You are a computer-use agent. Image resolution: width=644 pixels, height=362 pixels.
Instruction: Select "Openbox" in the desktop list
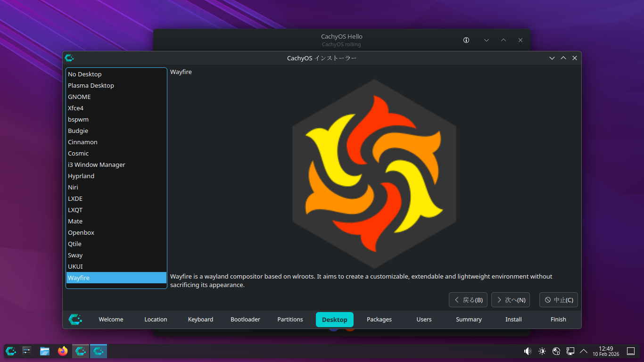[116, 232]
